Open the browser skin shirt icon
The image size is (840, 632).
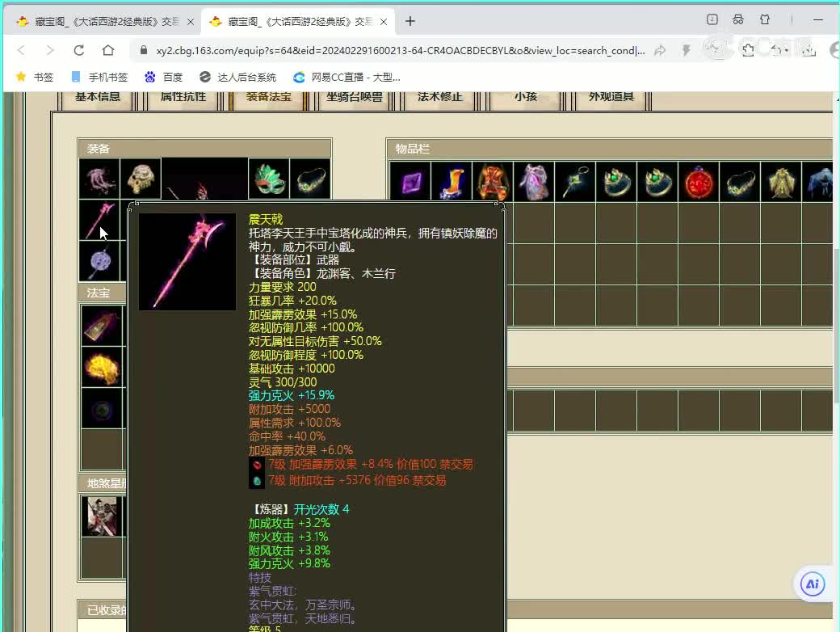[x=764, y=20]
